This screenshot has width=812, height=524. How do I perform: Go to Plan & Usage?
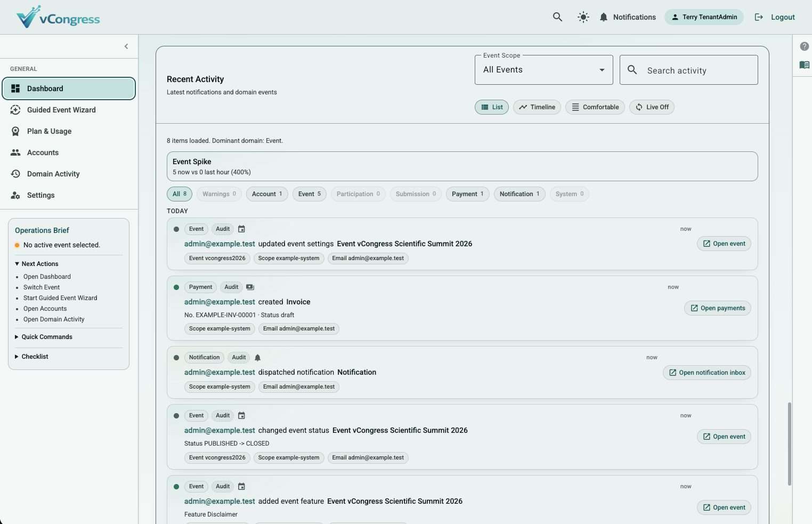pyautogui.click(x=69, y=131)
